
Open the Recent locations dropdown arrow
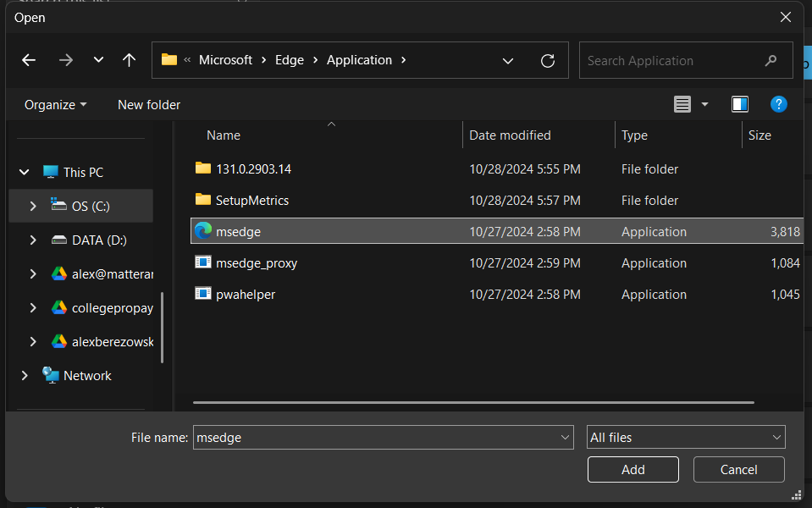tap(98, 60)
